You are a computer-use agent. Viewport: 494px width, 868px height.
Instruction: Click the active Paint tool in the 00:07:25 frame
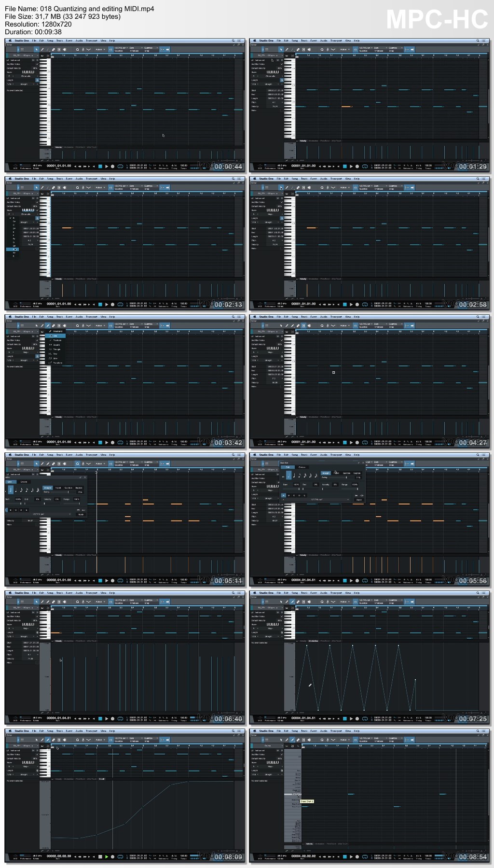pos(292,602)
